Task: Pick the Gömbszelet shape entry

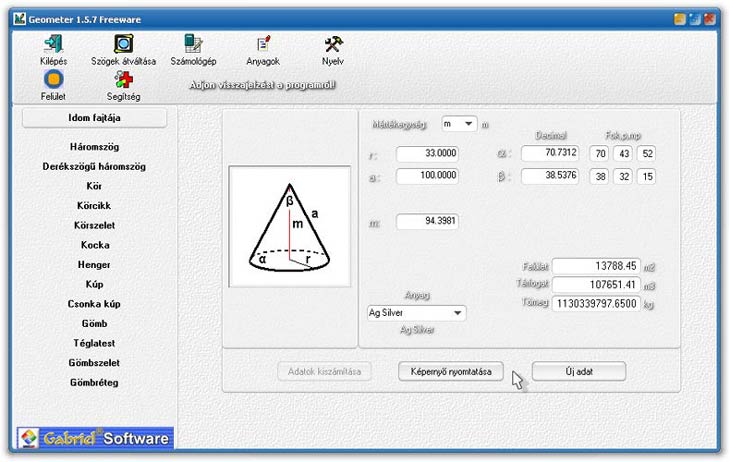Action: (94, 363)
